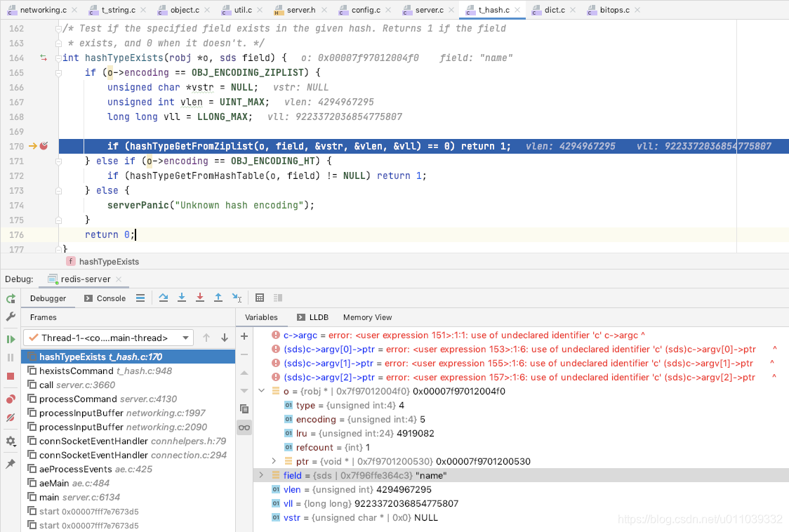
Task: Remove the selected watch
Action: [244, 354]
